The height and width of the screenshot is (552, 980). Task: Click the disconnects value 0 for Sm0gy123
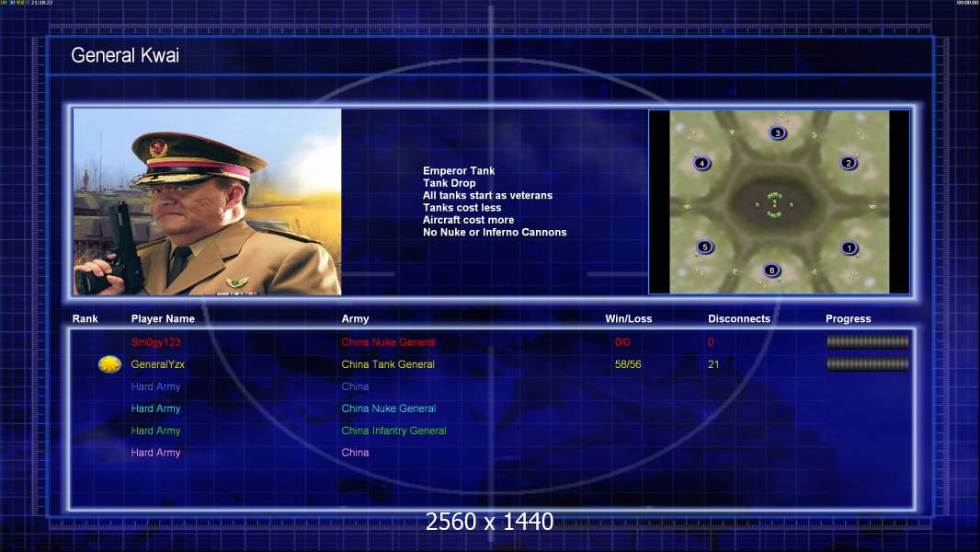click(711, 342)
